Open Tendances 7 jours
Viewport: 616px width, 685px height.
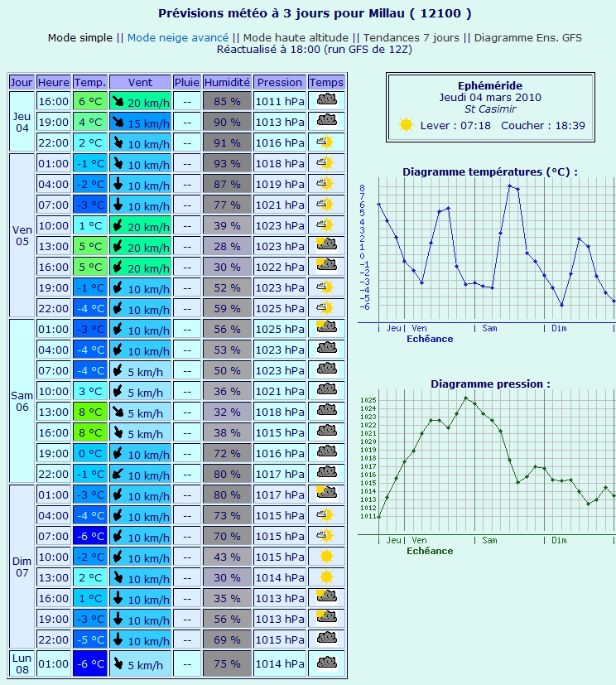click(411, 38)
